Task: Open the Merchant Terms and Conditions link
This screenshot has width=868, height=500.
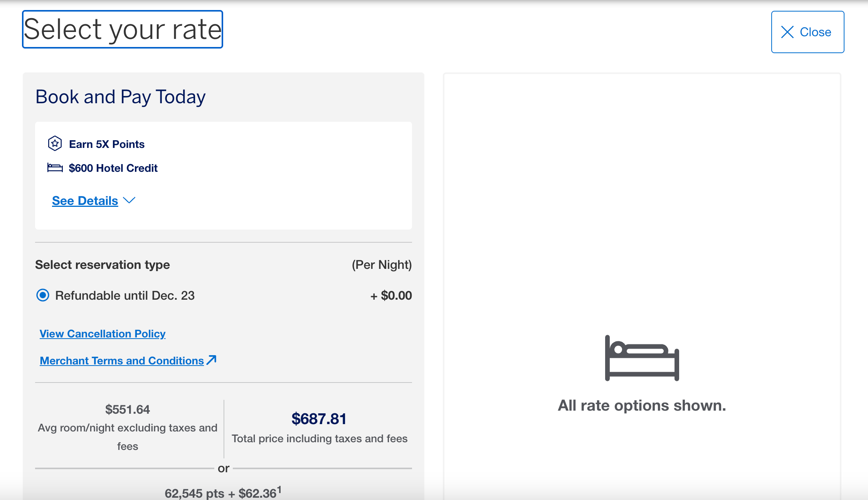Action: [x=122, y=361]
